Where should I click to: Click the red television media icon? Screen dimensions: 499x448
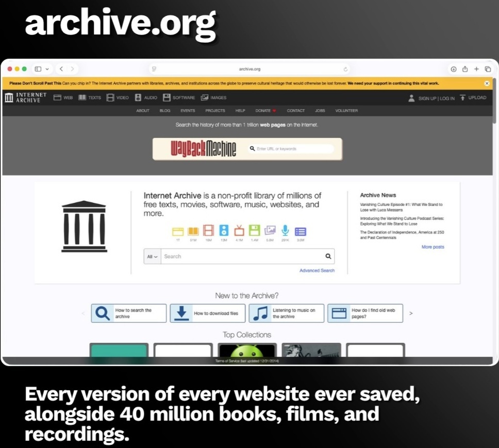(239, 231)
